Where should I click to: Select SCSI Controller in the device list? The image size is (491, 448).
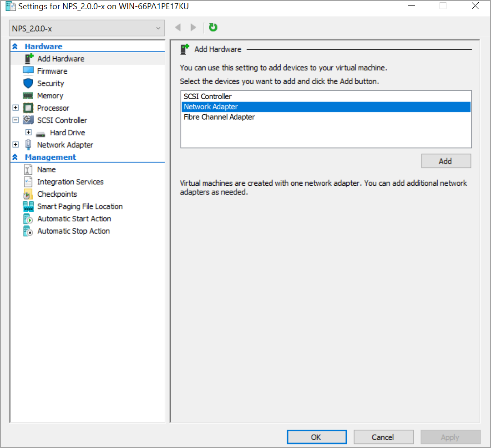208,97
